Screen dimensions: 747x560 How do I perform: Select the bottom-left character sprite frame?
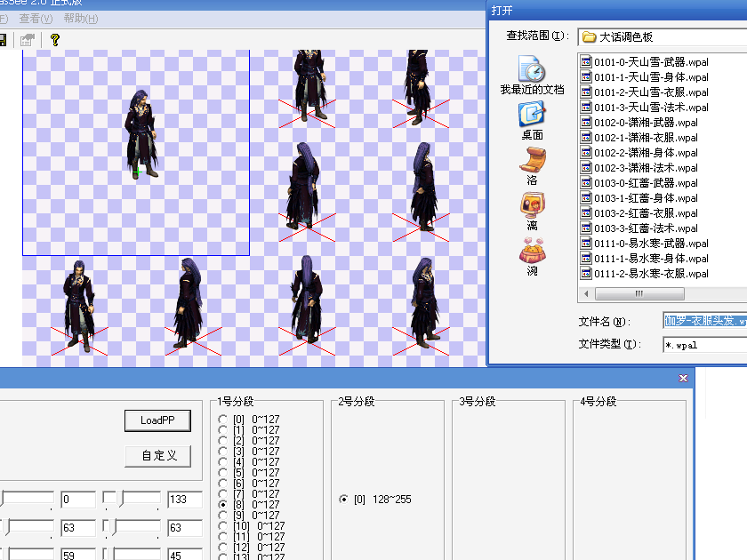tap(79, 306)
